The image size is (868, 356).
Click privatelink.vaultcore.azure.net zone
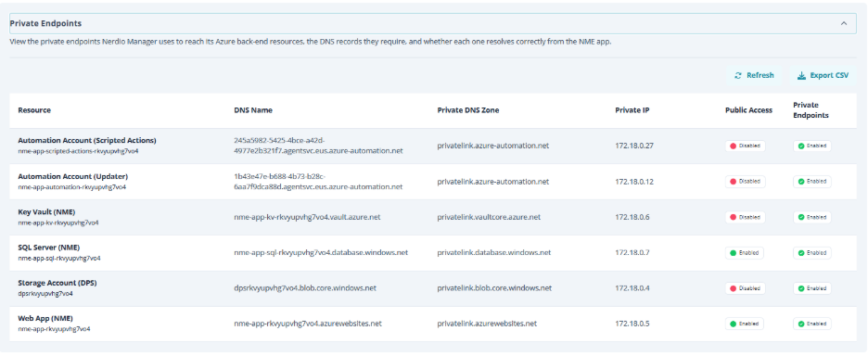tap(488, 217)
